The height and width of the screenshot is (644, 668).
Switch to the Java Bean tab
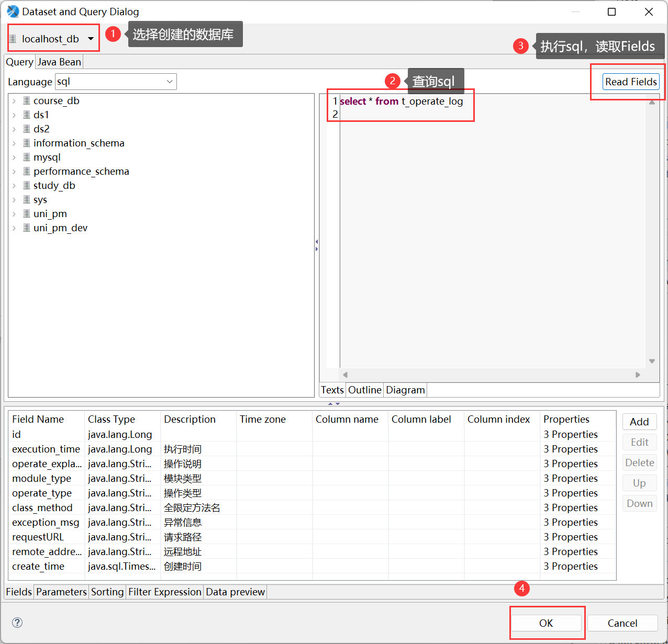tap(59, 62)
